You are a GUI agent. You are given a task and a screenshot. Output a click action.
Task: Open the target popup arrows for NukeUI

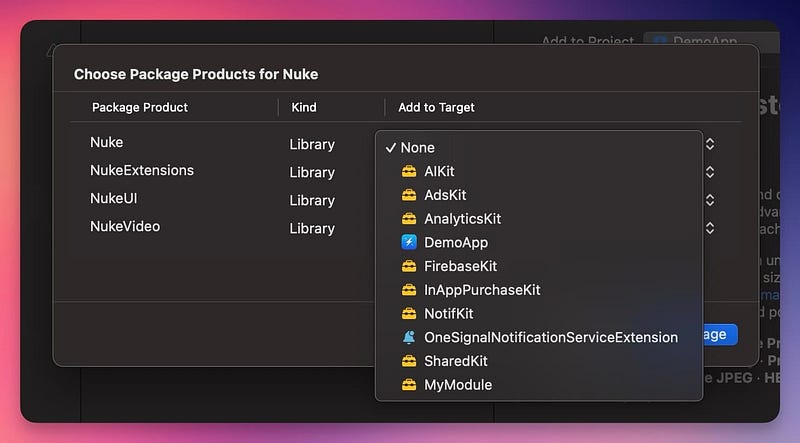coord(710,200)
